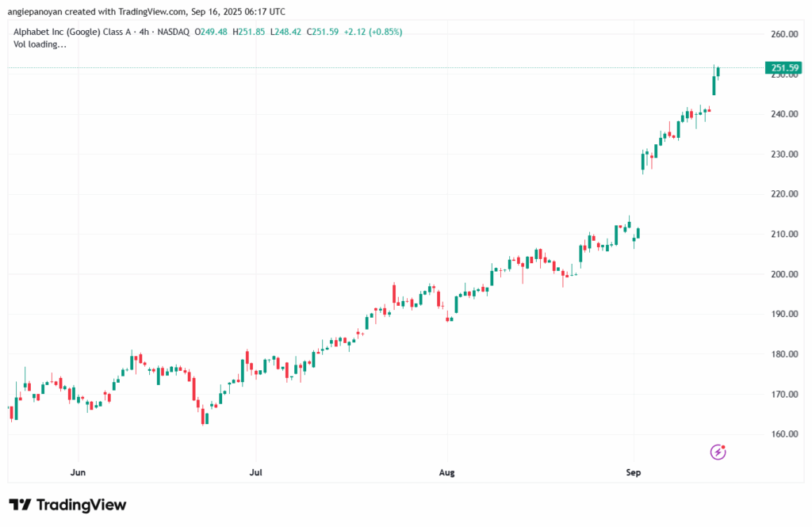This screenshot has width=812, height=527.
Task: Click the green 251.59 current price label
Action: pyautogui.click(x=782, y=68)
